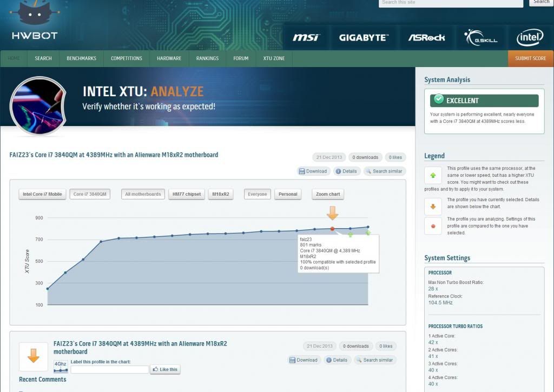Select the HM77 chipset filter
Screen dimensions: 554x392
[x=187, y=194]
